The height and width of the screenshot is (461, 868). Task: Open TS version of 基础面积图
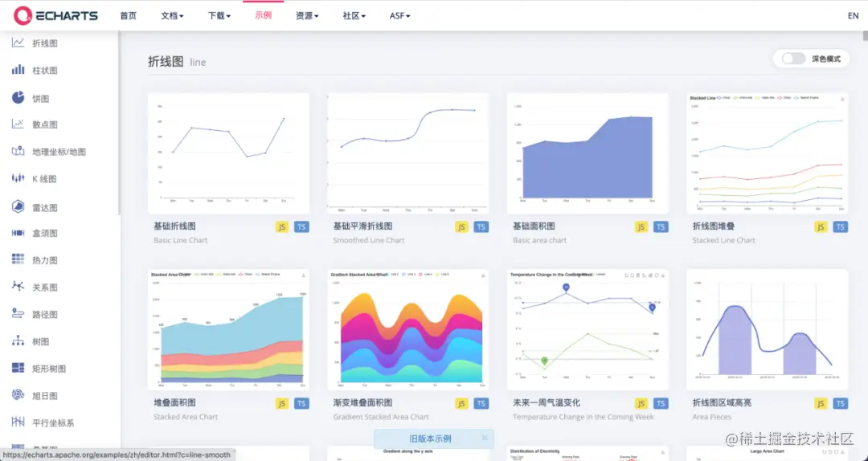pyautogui.click(x=661, y=227)
